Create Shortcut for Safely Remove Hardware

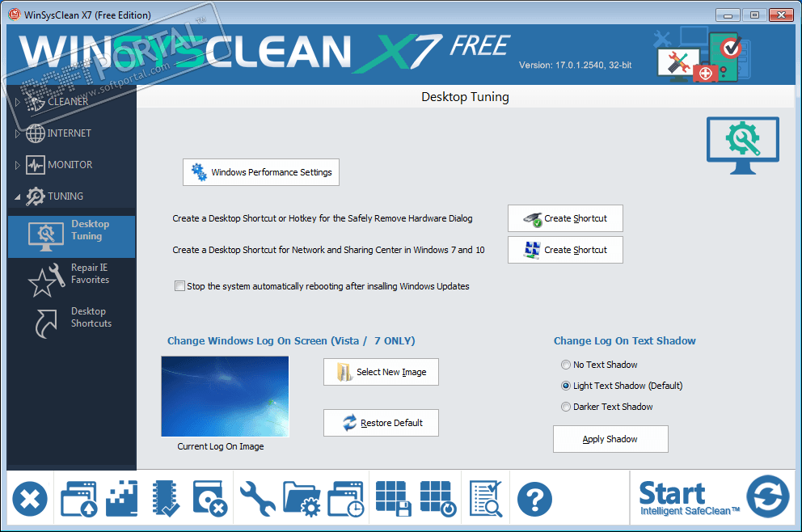coord(565,218)
